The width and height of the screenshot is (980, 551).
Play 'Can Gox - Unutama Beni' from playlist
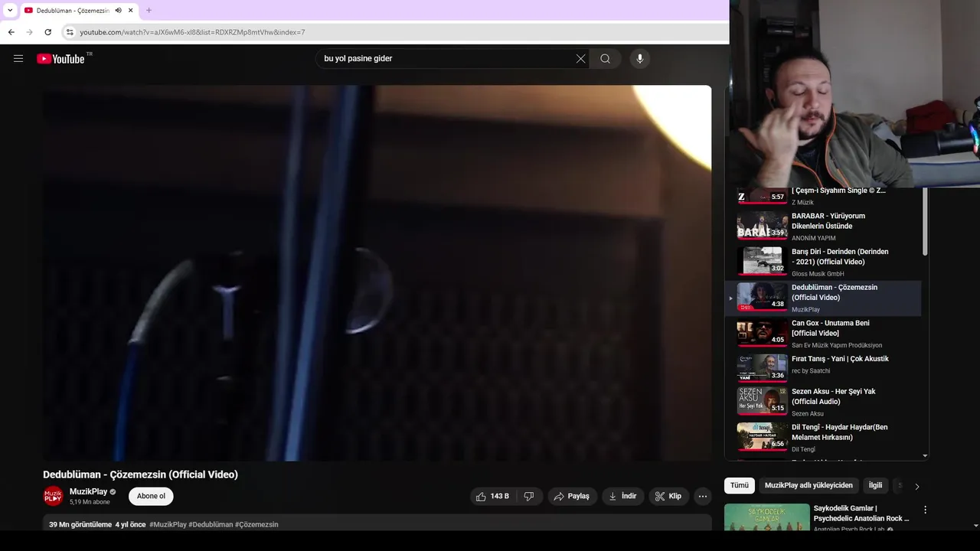point(823,334)
